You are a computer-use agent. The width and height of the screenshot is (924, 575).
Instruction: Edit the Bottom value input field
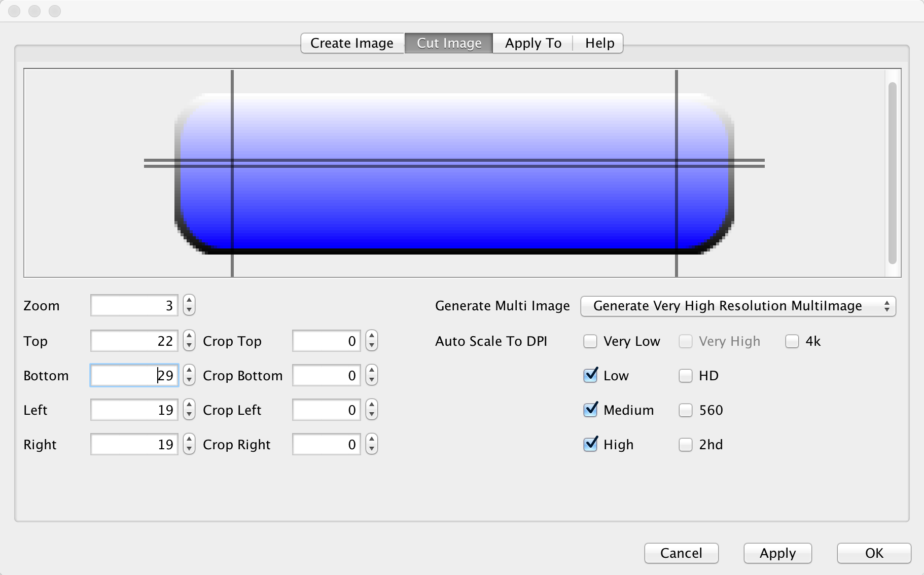[134, 375]
